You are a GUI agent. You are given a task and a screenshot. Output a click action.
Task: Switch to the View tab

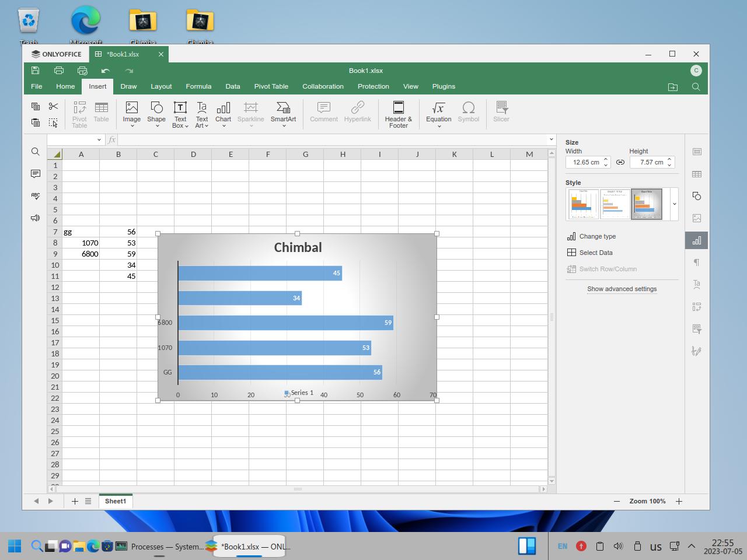pos(411,86)
